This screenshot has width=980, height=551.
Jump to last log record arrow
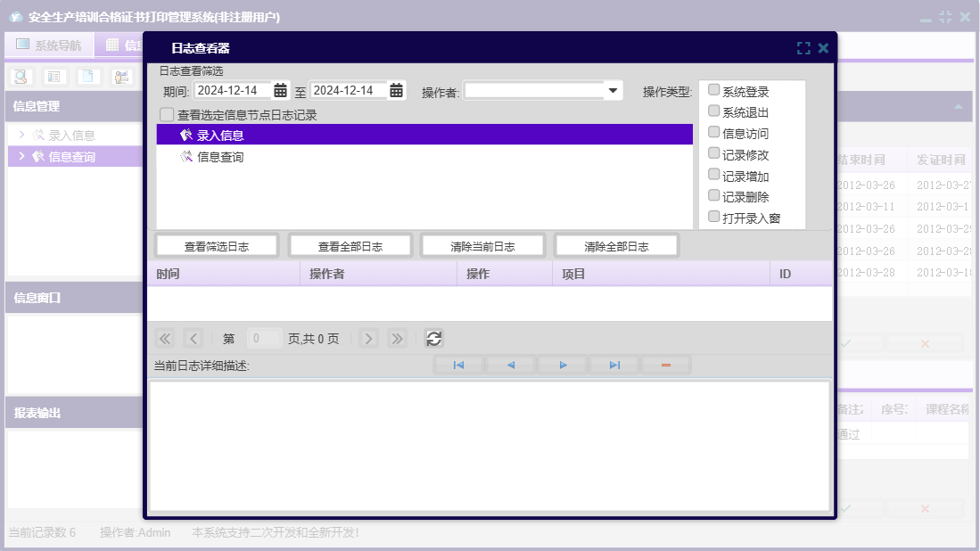614,366
